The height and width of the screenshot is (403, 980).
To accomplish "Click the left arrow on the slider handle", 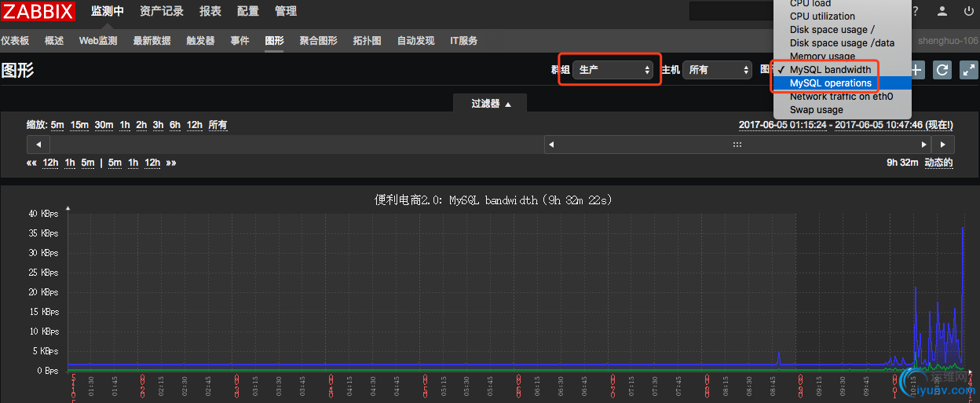I will coord(551,145).
